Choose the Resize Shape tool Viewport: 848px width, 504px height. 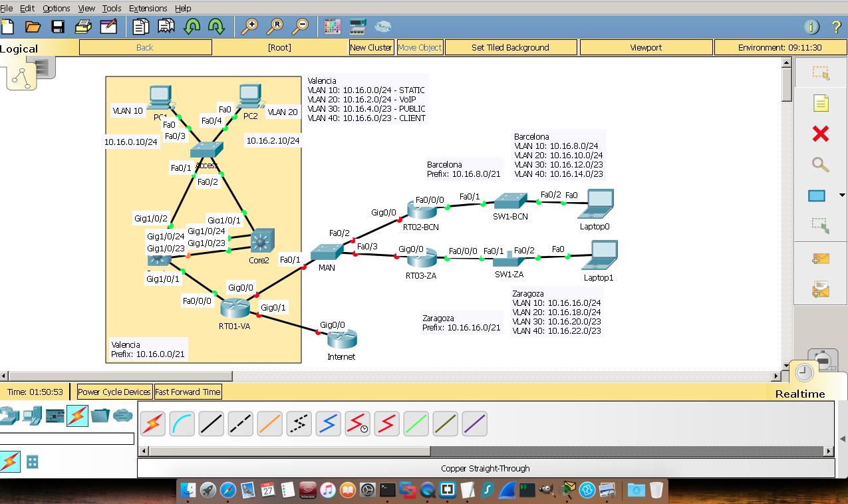coord(820,225)
